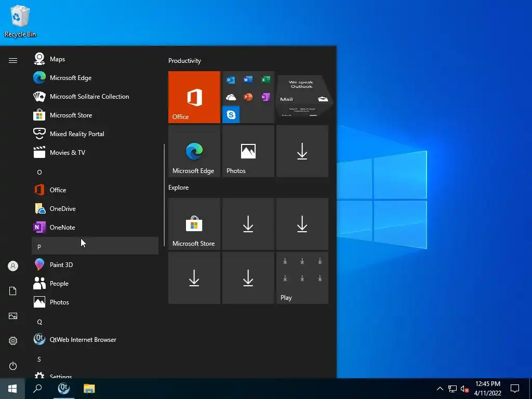Screen dimensions: 532x399
Task: Open Photos from the app list
Action: [x=95, y=302]
